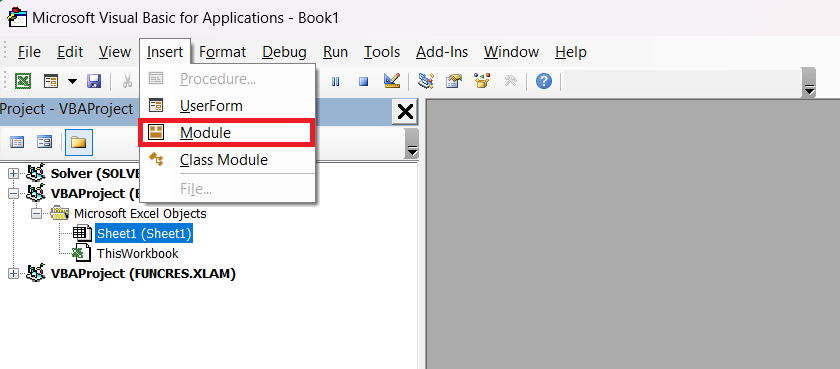Click the VBA application icon in title bar
The height and width of the screenshot is (369, 840).
point(17,17)
